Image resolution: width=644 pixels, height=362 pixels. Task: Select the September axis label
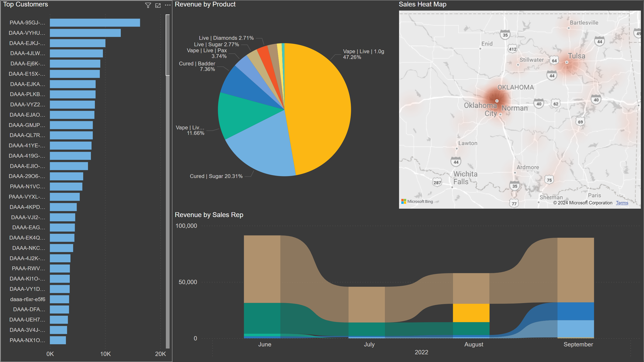(x=578, y=344)
